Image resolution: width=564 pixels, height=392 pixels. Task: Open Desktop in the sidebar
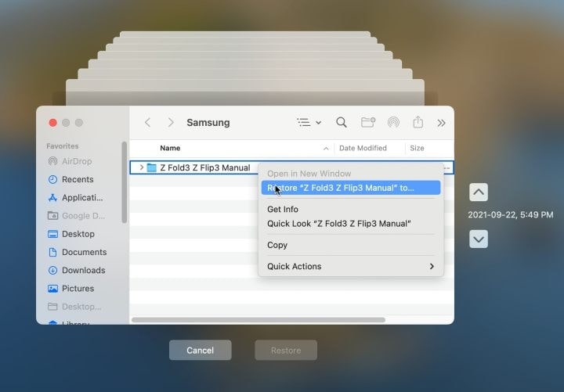click(71, 234)
